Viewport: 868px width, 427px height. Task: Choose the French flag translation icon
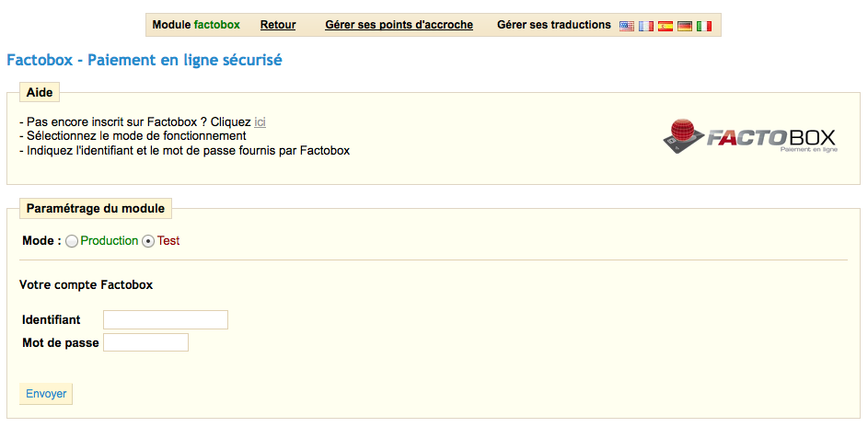click(x=646, y=26)
